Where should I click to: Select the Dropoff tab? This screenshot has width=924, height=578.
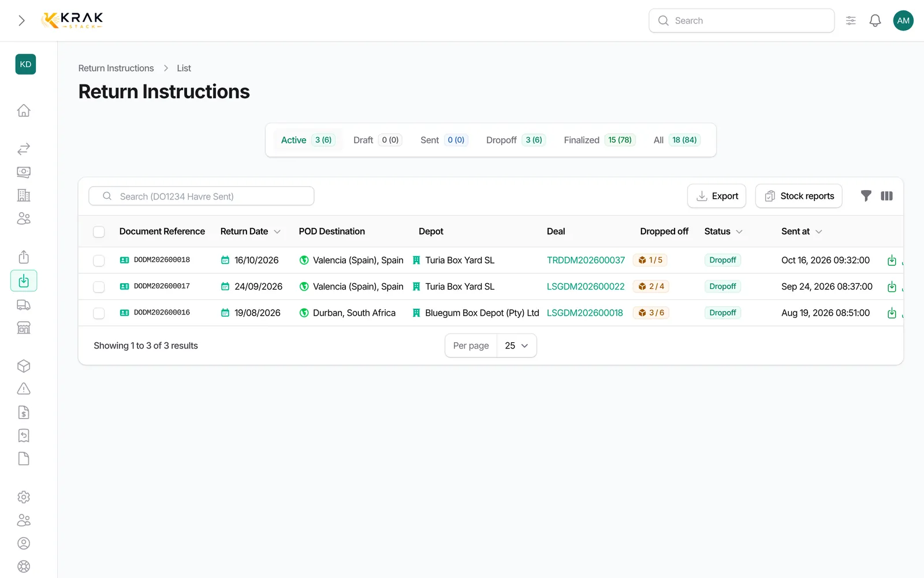515,140
